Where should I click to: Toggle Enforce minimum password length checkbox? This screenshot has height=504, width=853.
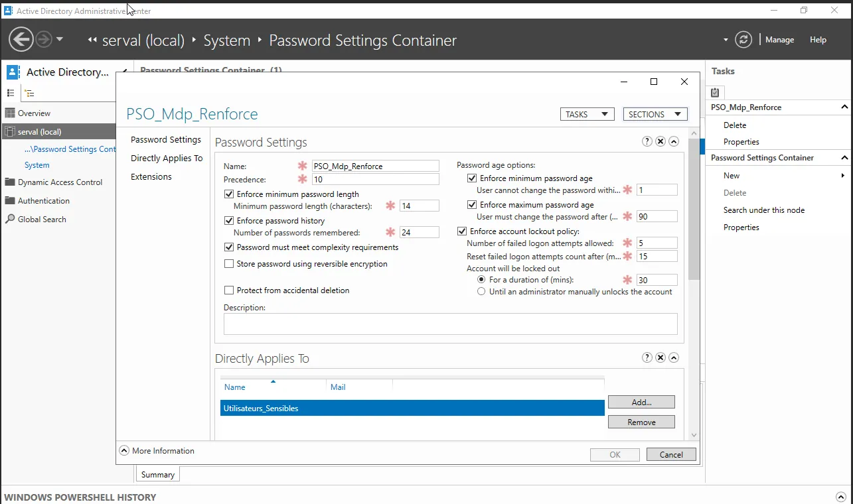coord(229,194)
